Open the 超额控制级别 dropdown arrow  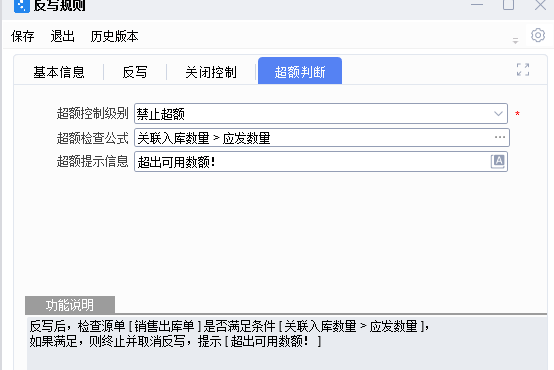[498, 114]
